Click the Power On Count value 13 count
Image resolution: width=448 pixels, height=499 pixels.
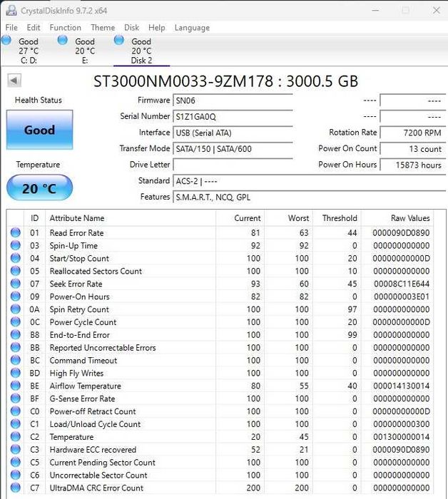pyautogui.click(x=412, y=149)
